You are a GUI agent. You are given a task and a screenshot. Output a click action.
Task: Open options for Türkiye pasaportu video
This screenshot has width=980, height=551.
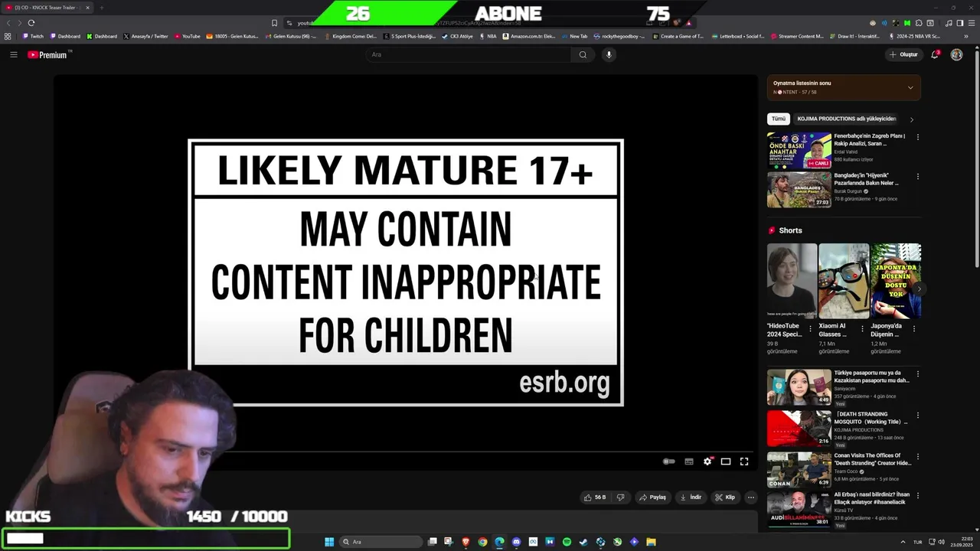pyautogui.click(x=918, y=374)
